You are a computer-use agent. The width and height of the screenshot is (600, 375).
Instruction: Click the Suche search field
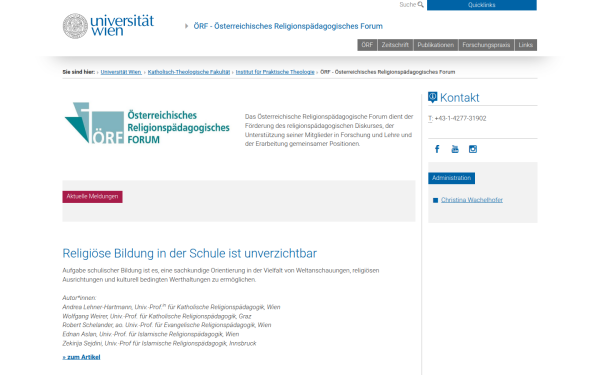pyautogui.click(x=408, y=5)
